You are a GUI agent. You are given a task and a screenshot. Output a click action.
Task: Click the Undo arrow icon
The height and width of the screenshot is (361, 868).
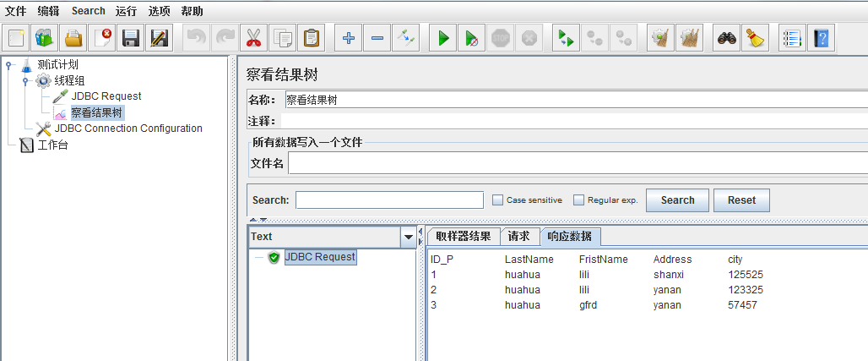[x=196, y=38]
